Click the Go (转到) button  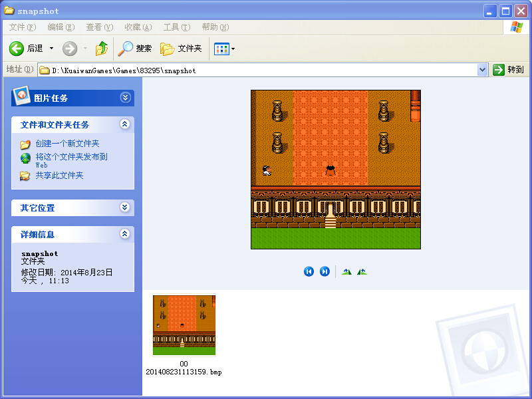(508, 70)
